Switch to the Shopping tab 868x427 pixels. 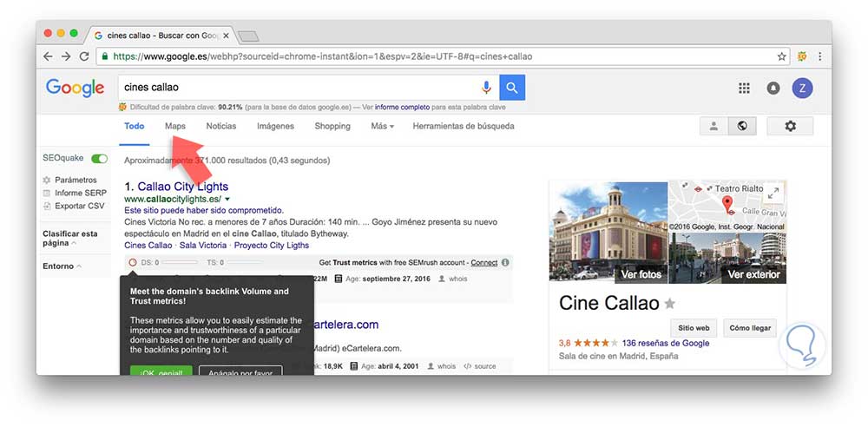332,126
